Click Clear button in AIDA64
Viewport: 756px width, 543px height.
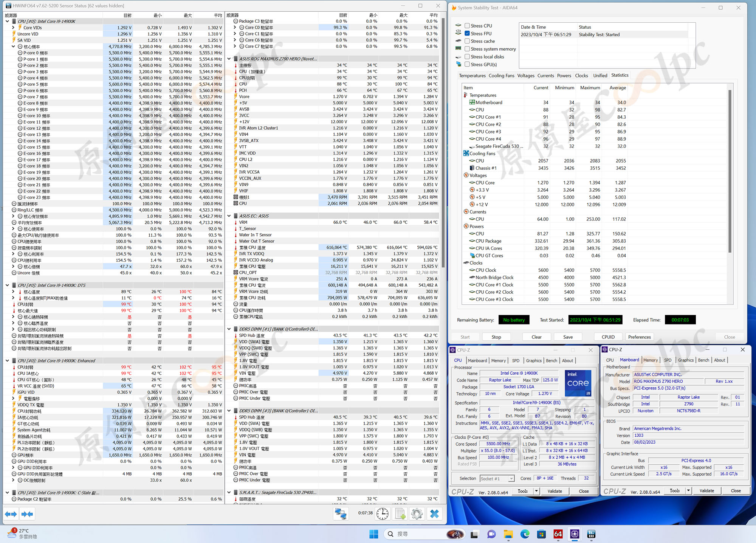click(536, 337)
